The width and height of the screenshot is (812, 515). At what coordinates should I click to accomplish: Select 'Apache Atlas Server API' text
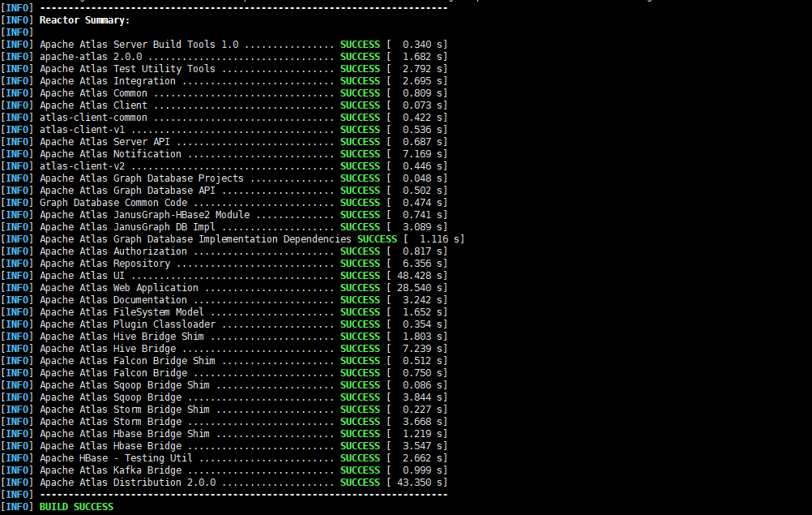click(105, 142)
